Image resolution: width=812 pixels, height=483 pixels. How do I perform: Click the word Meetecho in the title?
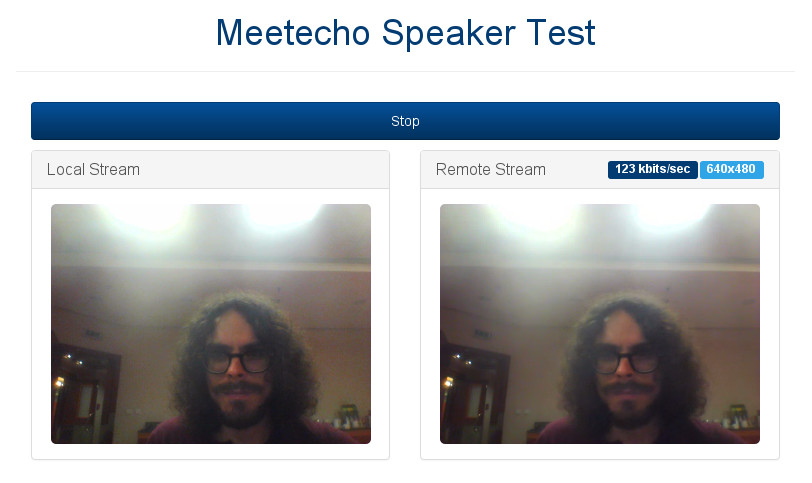(293, 33)
